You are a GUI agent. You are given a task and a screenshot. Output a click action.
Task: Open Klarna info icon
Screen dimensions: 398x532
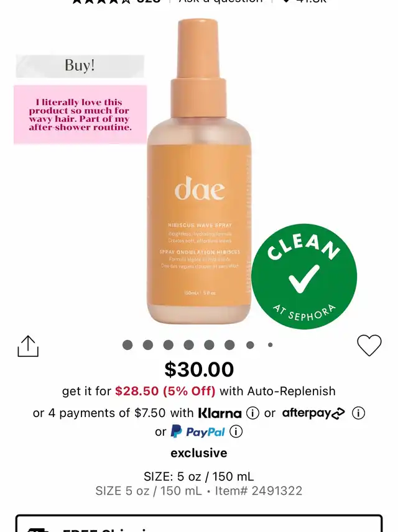coord(252,413)
